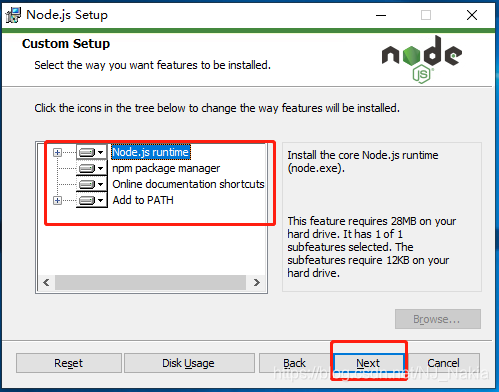Click the Reset button
The height and width of the screenshot is (392, 499).
point(69,363)
